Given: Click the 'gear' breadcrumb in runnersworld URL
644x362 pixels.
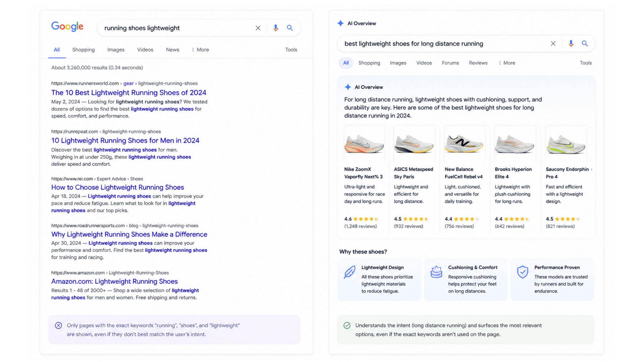Looking at the screenshot, I should pyautogui.click(x=128, y=83).
